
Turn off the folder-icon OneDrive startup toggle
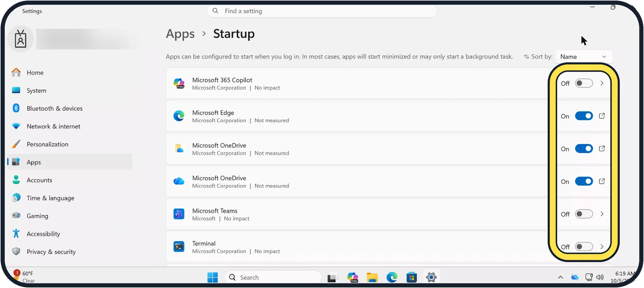coord(584,149)
